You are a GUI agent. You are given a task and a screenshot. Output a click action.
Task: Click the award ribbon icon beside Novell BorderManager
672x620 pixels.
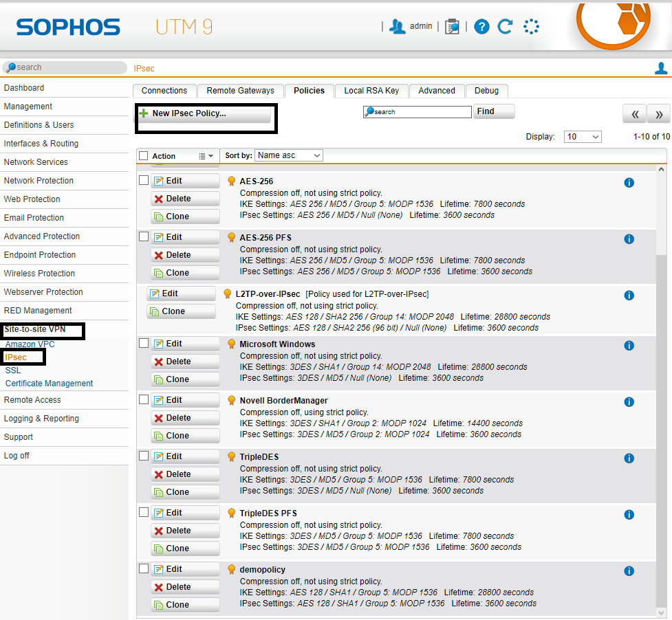(x=231, y=401)
